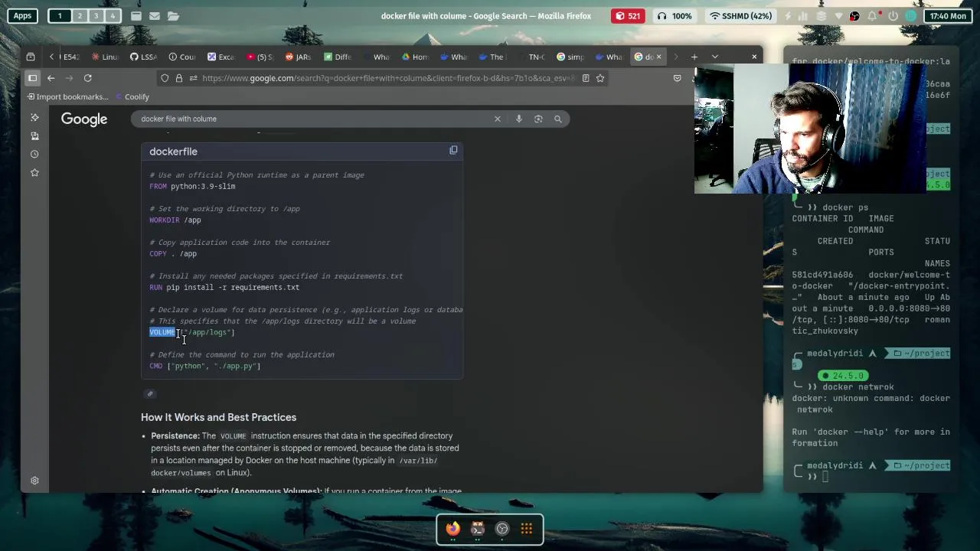980x551 pixels.
Task: Open file manager folder icon in top bar
Action: 173,16
